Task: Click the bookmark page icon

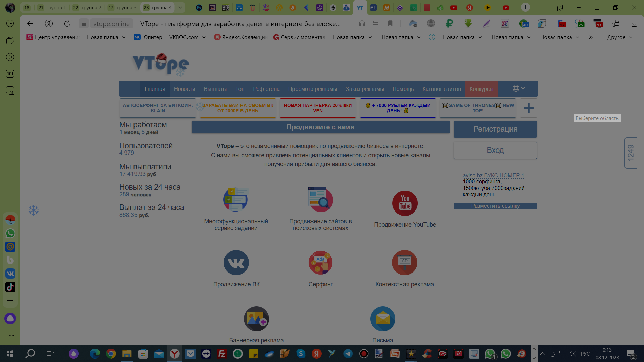Action: click(x=390, y=23)
